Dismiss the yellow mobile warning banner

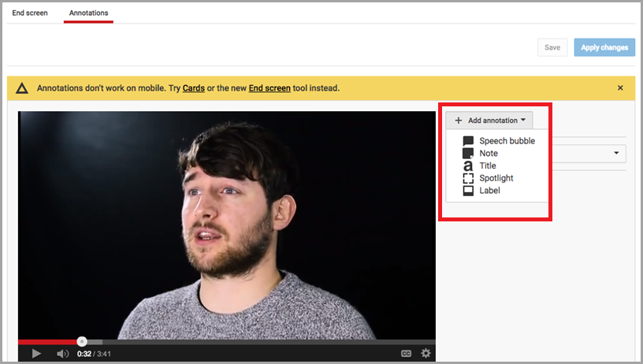[620, 88]
